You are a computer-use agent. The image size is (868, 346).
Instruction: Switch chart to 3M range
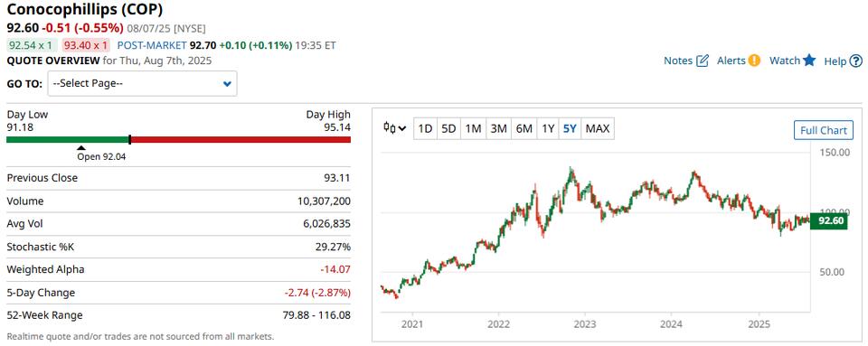click(498, 129)
